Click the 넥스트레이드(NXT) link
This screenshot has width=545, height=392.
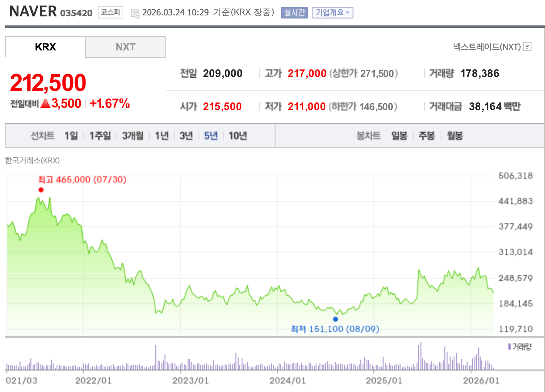[488, 47]
